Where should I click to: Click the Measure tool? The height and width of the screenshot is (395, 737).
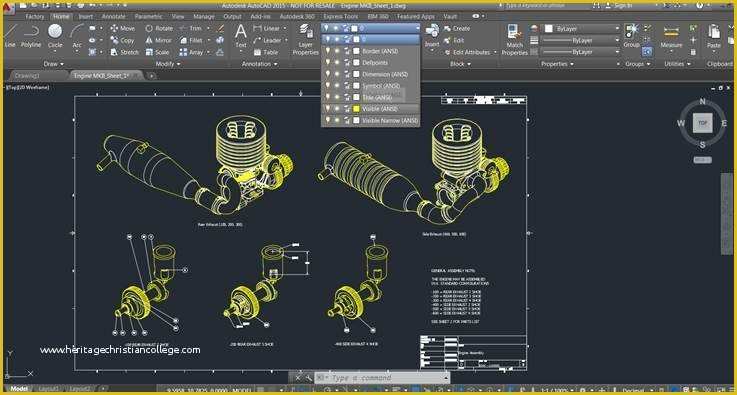coord(671,37)
